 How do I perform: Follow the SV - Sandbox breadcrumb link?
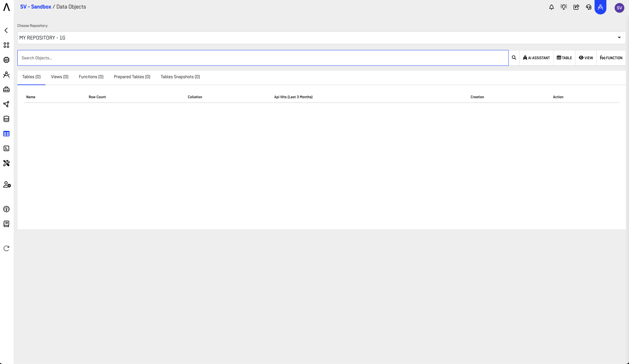(36, 7)
